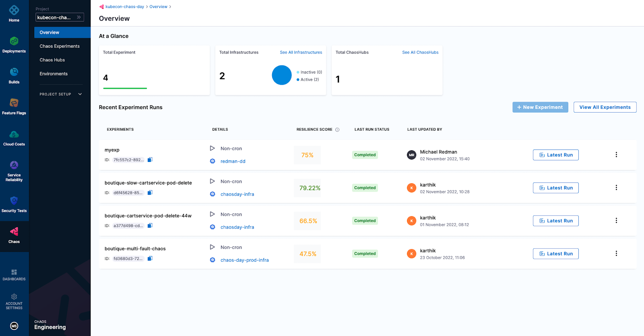Screen dimensions: 644x336
Task: Open Chaos Hubs menu item
Action: tap(52, 60)
